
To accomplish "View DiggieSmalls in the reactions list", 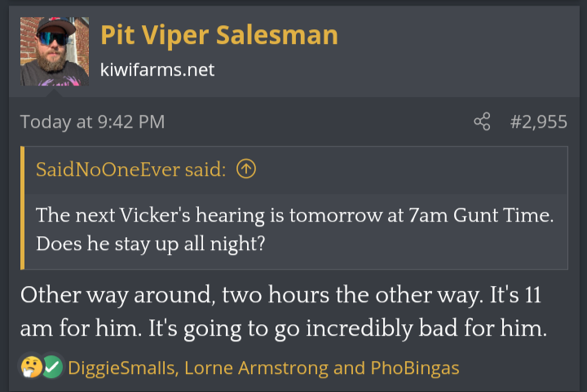I will click(x=121, y=368).
